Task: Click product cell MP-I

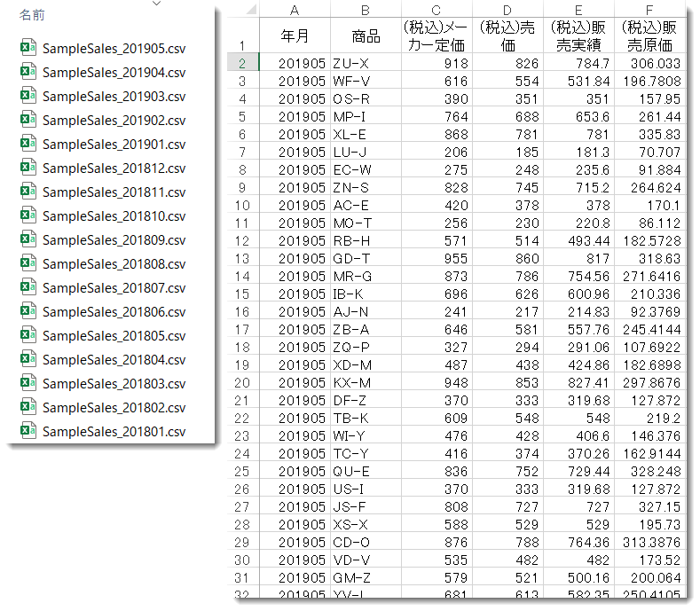Action: pyautogui.click(x=366, y=116)
